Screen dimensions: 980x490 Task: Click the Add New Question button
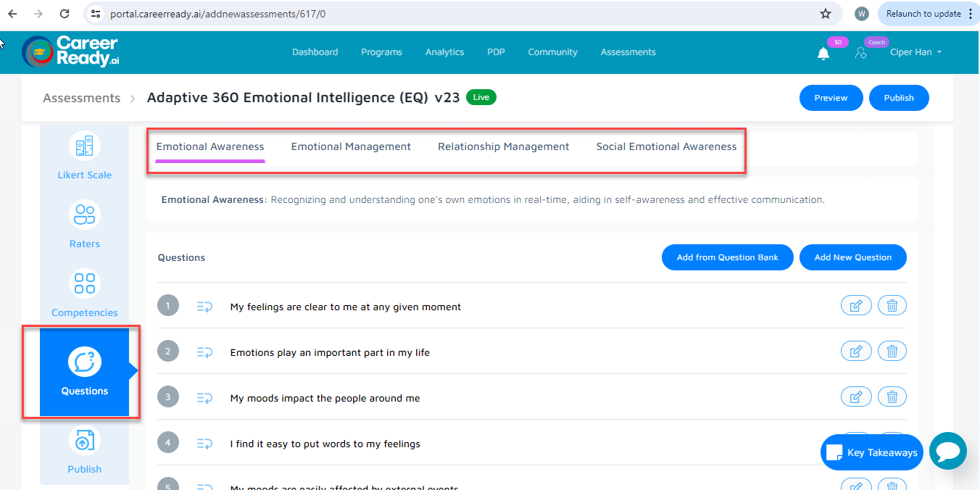coord(852,257)
